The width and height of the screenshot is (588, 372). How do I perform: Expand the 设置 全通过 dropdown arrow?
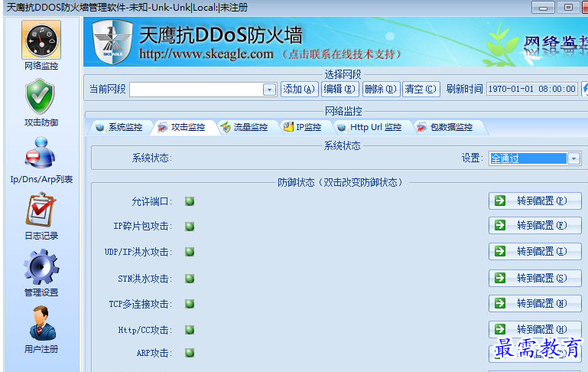[x=573, y=158]
